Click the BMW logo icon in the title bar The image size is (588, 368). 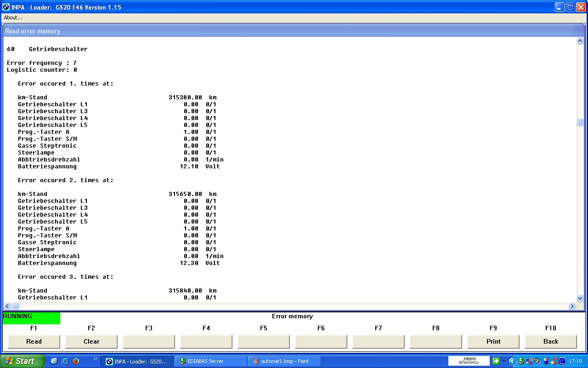[6, 7]
